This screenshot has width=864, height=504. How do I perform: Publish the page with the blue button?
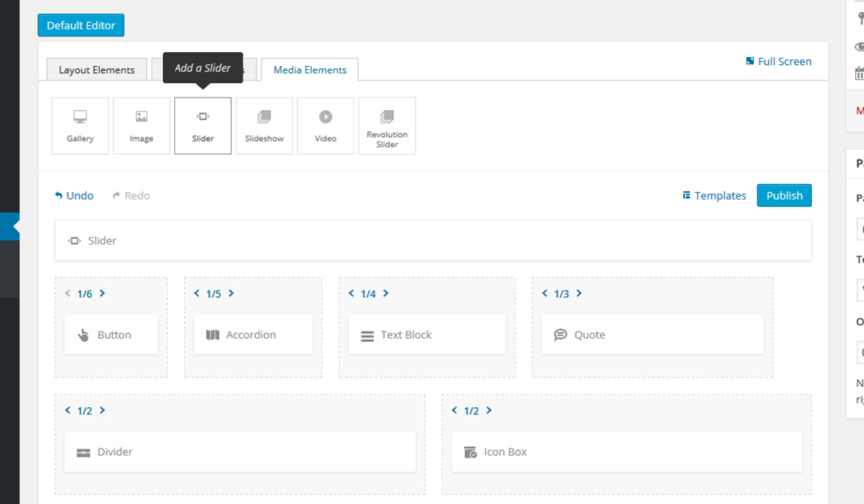coord(784,195)
